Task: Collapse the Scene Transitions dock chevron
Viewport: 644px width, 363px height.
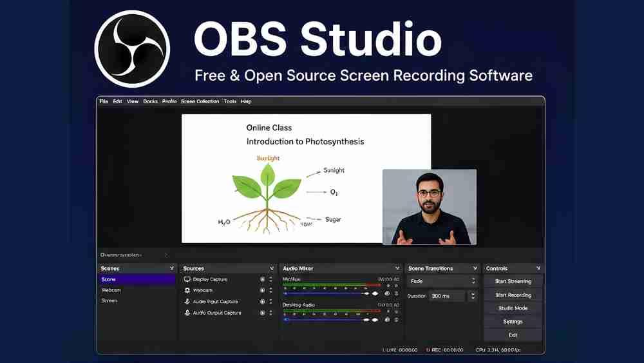Action: [x=475, y=268]
